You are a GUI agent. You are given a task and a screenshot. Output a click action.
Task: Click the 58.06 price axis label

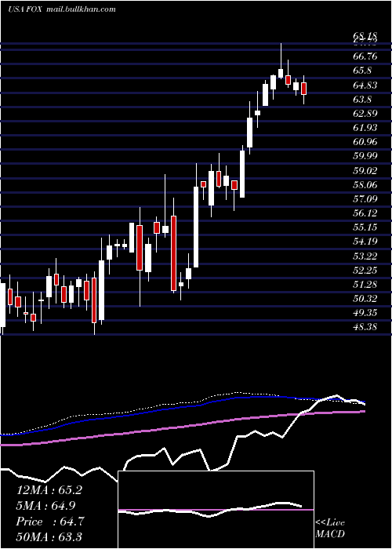pyautogui.click(x=365, y=184)
